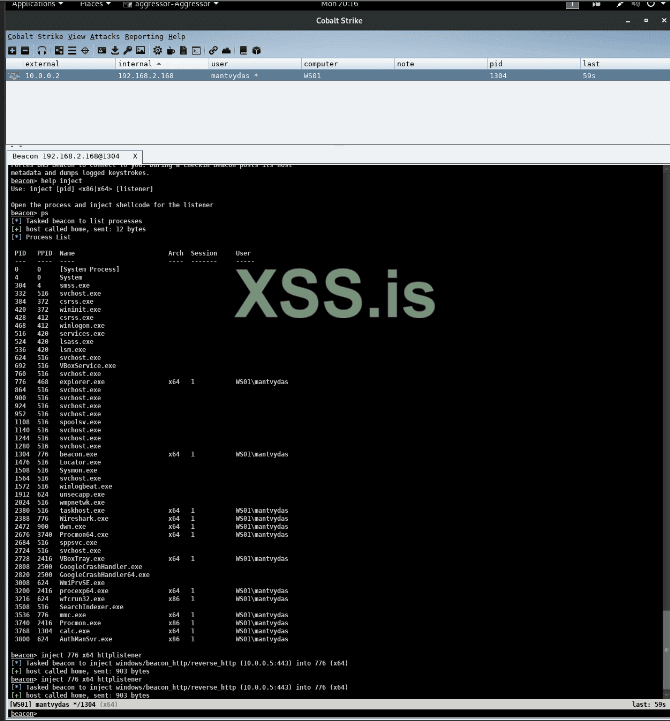Click the Java signed applet coffee cup icon

click(x=171, y=51)
